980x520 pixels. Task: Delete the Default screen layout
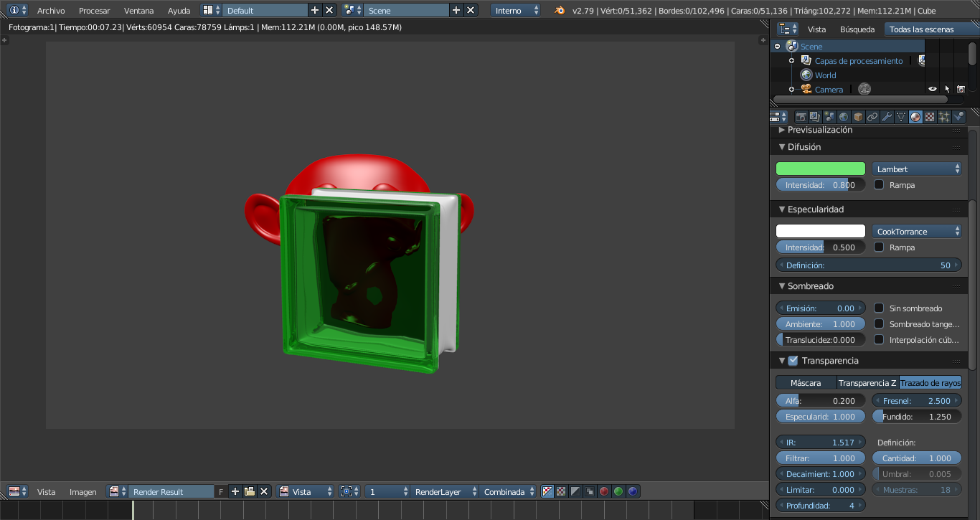coord(329,10)
